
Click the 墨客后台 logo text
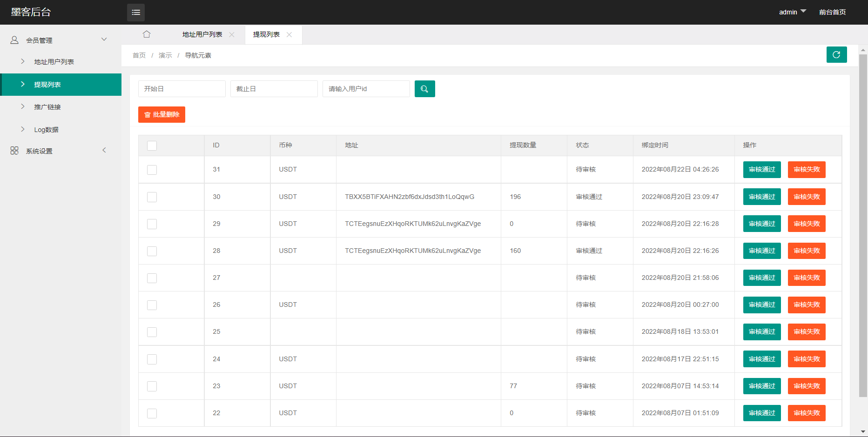31,12
